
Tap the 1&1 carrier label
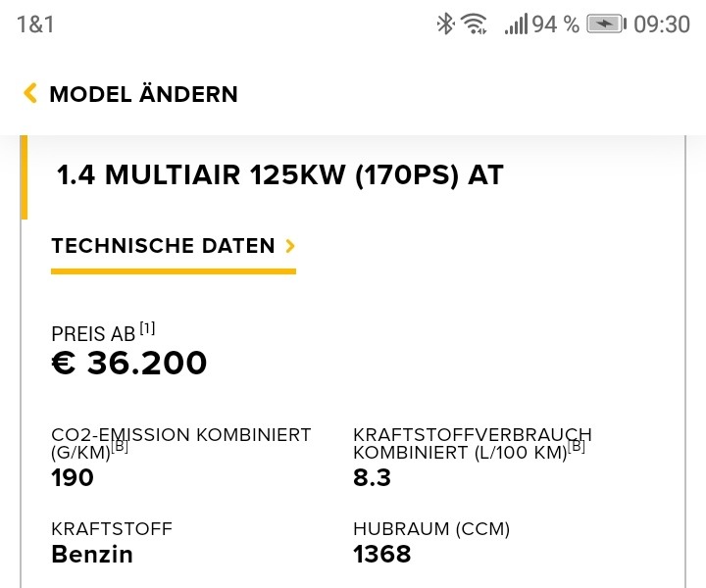pyautogui.click(x=35, y=24)
